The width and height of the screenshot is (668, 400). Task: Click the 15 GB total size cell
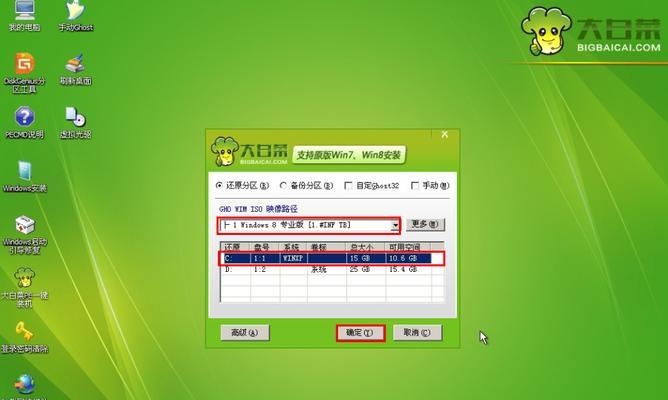click(366, 259)
